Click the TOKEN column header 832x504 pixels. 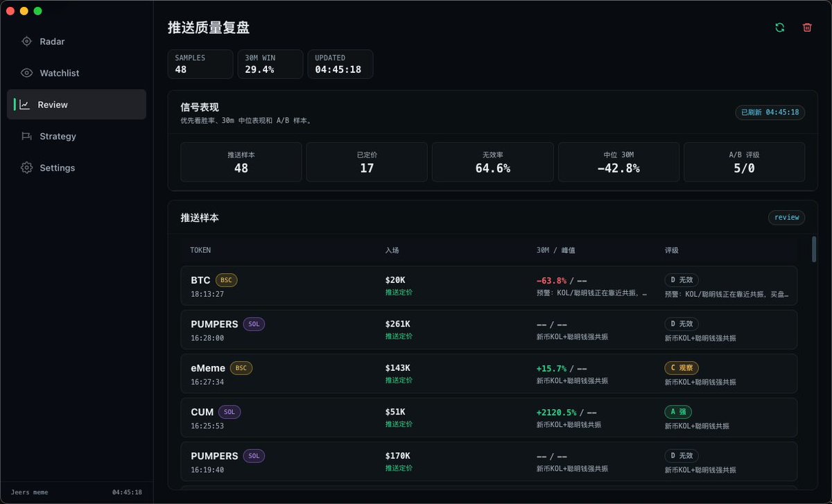(200, 250)
